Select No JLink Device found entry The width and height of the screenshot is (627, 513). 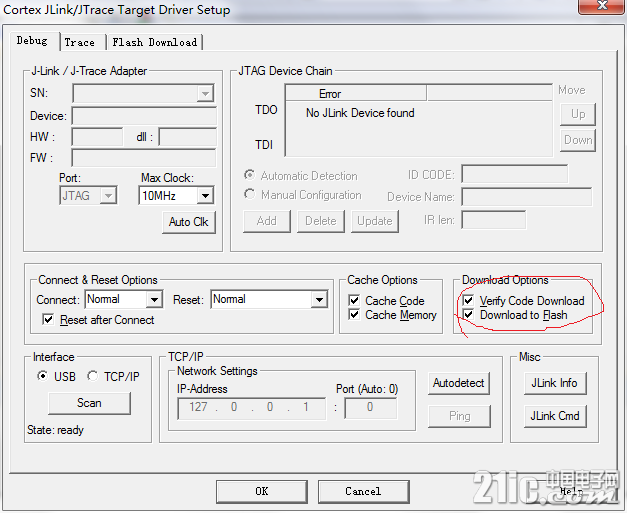point(360,113)
